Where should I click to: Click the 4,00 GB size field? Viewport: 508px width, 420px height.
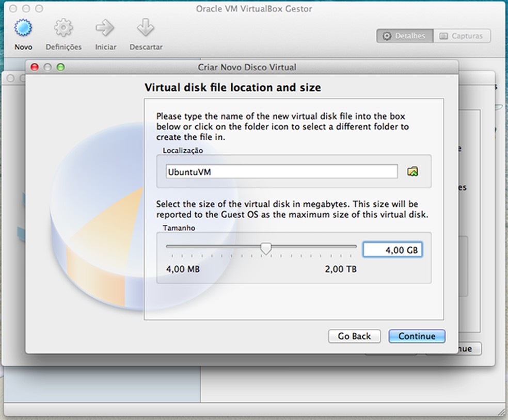(392, 250)
